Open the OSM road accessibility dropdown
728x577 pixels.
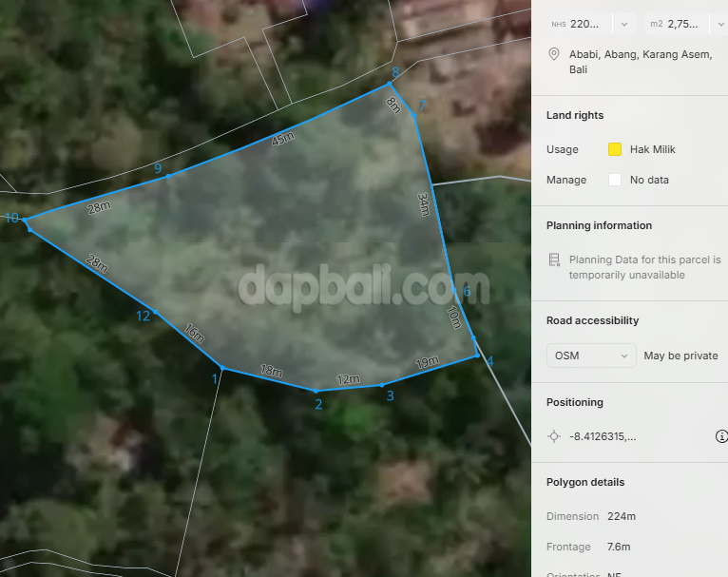[591, 356]
